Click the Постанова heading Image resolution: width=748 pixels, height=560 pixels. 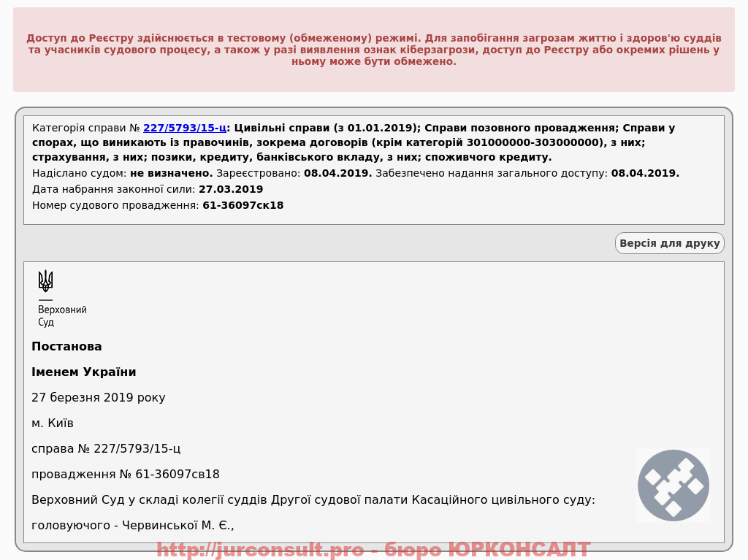point(66,346)
